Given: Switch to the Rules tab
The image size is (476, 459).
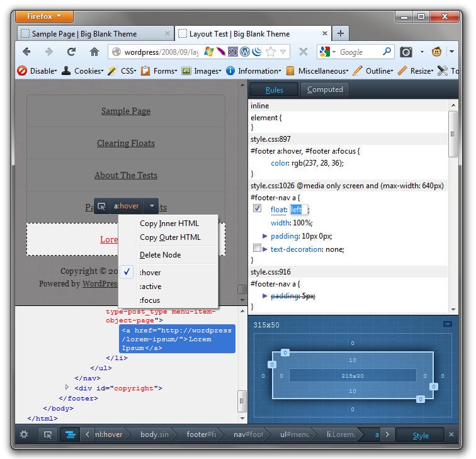Looking at the screenshot, I should coord(274,90).
